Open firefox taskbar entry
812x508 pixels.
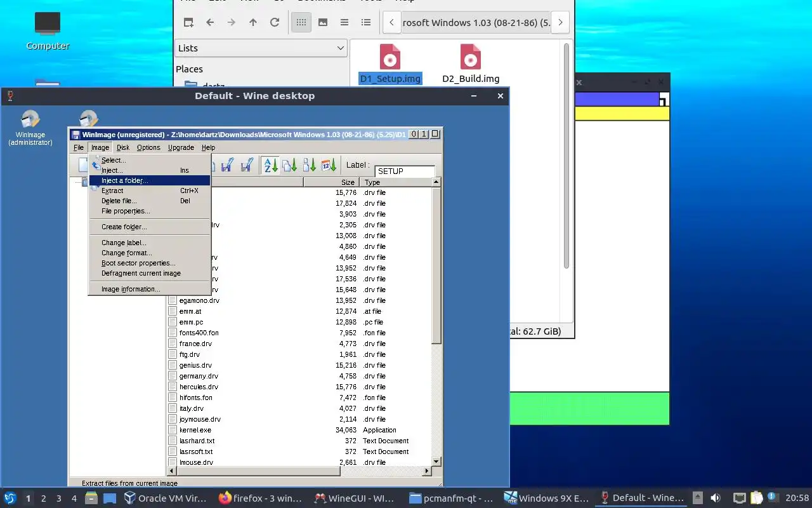(261, 498)
